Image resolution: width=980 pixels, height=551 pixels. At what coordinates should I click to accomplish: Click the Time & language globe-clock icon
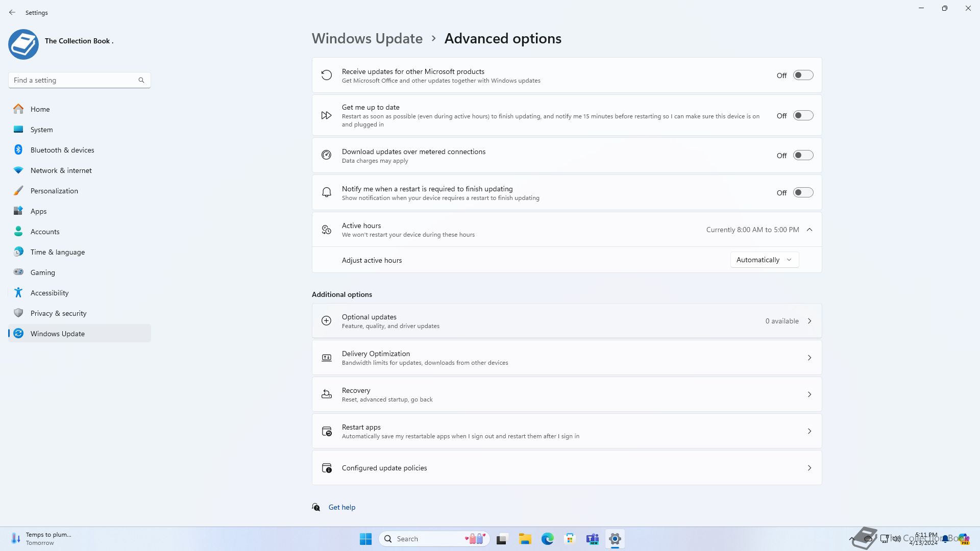pyautogui.click(x=18, y=252)
